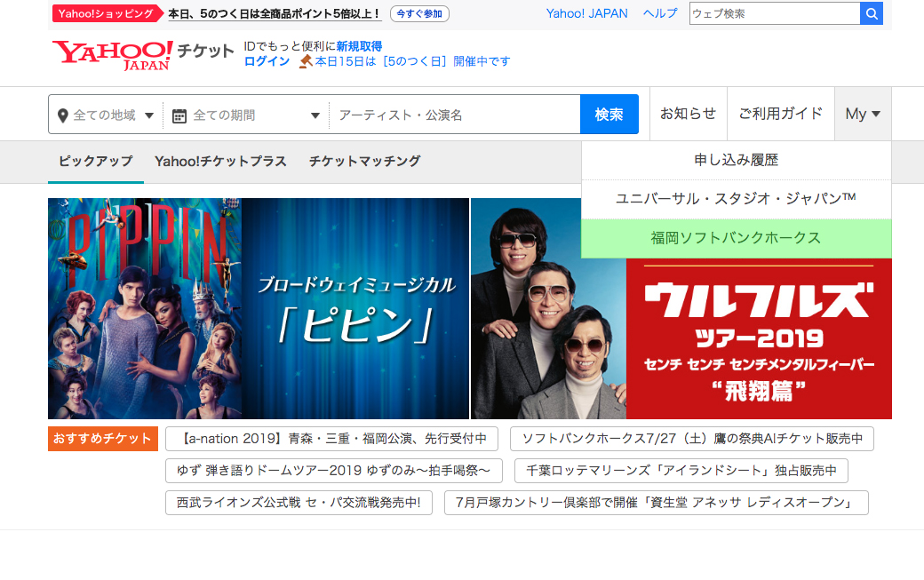Expand the 全ての地域 region dropdown
Viewport: 924px width, 580px height.
(x=106, y=115)
